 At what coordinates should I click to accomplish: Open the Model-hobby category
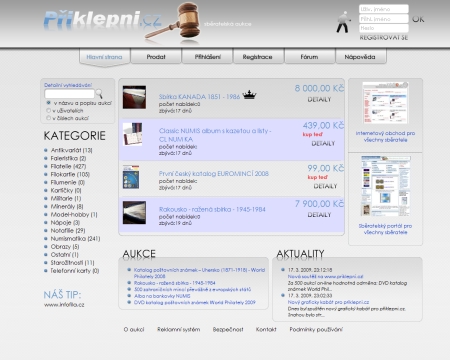(x=74, y=214)
